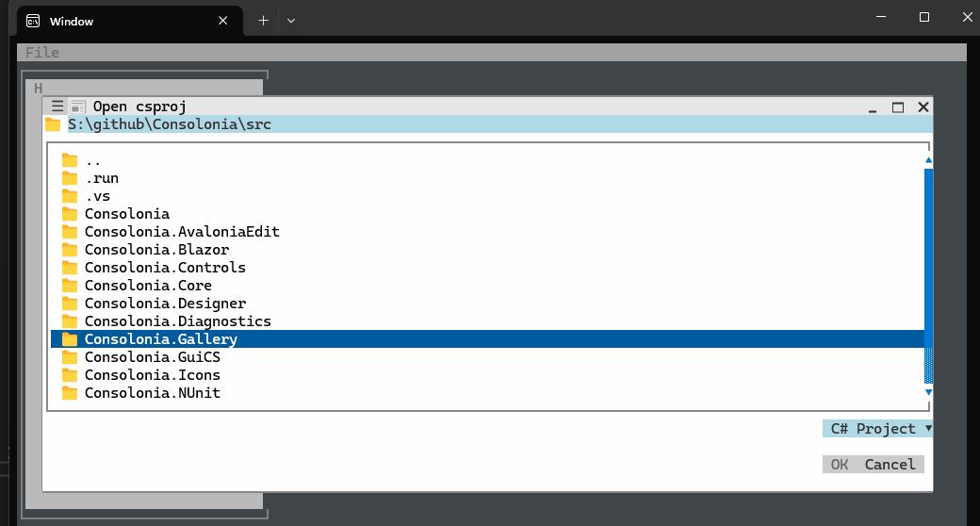This screenshot has height=526, width=980.
Task: Click scroll up arrow of file list
Action: pyautogui.click(x=929, y=161)
